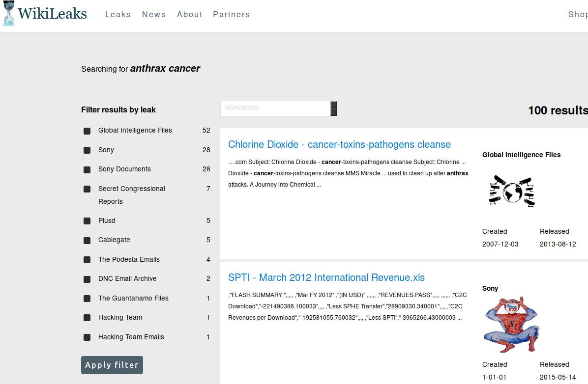Click the released date 2013-08-12

point(558,244)
